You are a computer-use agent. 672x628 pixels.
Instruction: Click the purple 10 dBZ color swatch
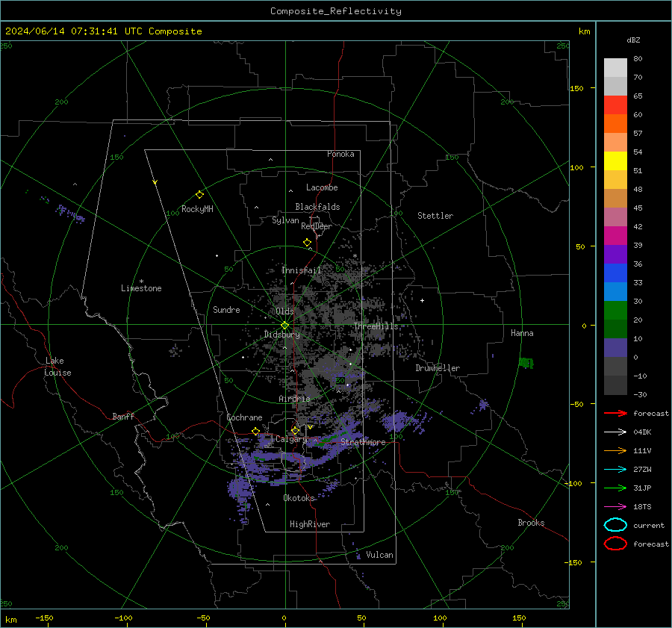click(x=615, y=348)
